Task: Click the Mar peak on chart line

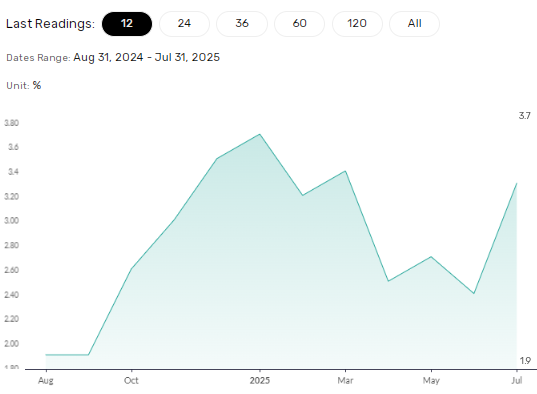Action: pyautogui.click(x=345, y=171)
